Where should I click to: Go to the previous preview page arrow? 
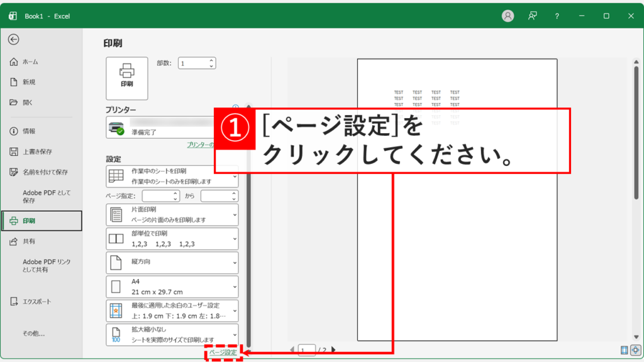click(x=292, y=349)
